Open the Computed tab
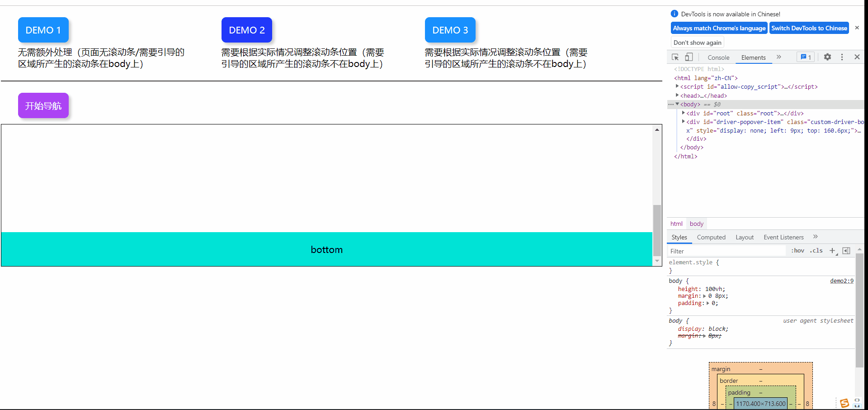The image size is (868, 410). point(711,237)
